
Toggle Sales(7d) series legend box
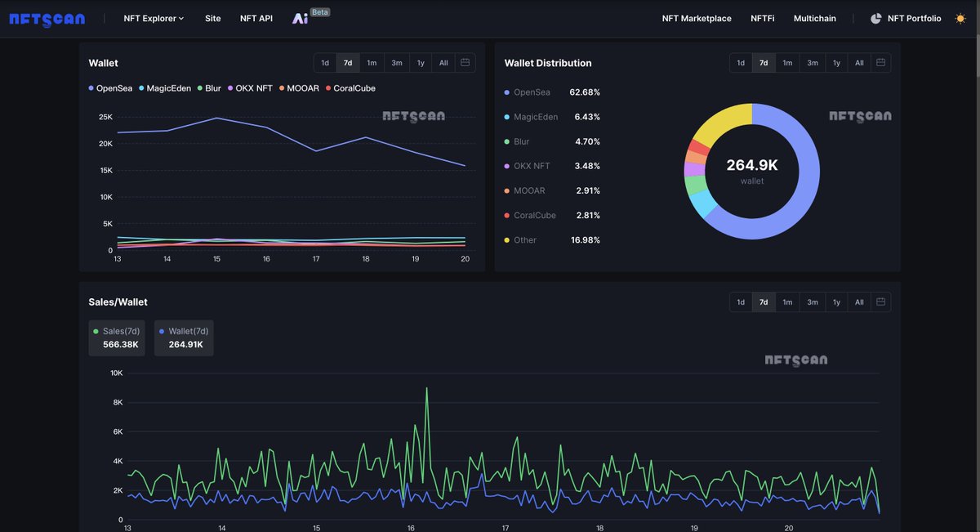pyautogui.click(x=117, y=338)
